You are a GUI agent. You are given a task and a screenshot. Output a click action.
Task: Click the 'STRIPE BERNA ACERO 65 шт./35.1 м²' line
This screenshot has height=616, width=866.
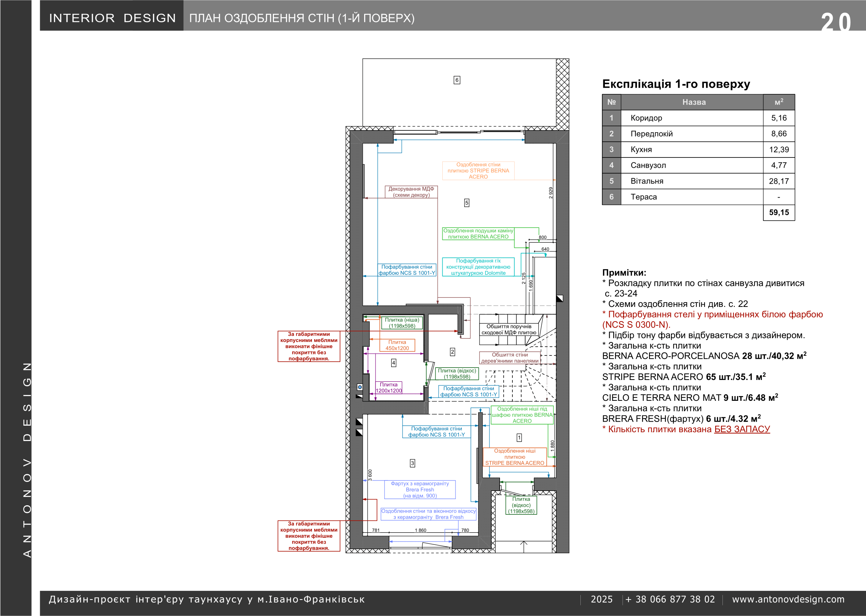(684, 377)
